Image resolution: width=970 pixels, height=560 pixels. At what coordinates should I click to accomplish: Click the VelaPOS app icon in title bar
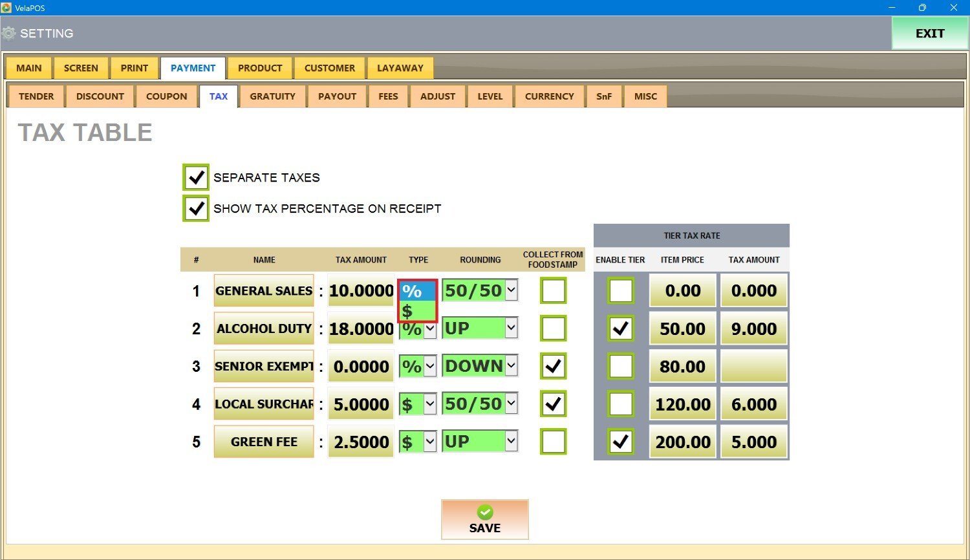6,8
